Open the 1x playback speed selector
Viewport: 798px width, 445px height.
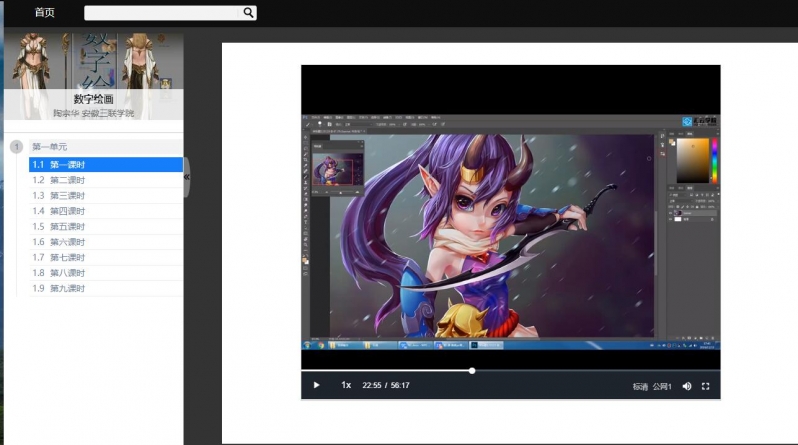[346, 385]
